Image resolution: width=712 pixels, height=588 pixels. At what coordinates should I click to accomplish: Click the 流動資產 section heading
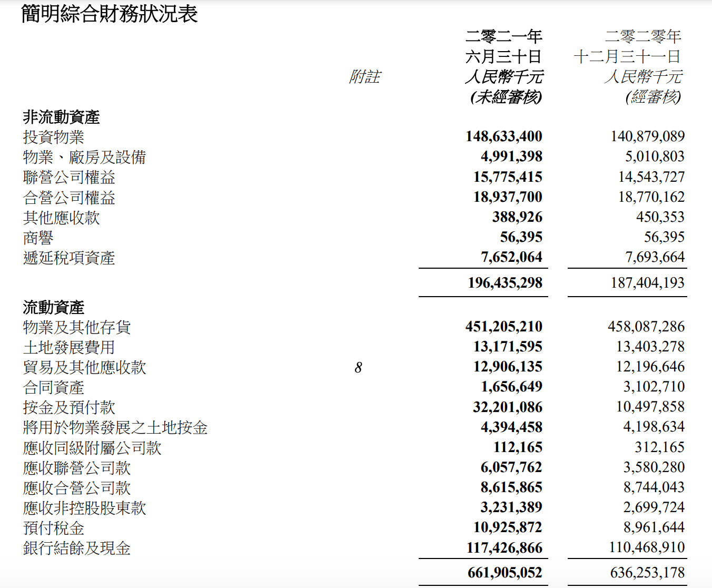(53, 307)
